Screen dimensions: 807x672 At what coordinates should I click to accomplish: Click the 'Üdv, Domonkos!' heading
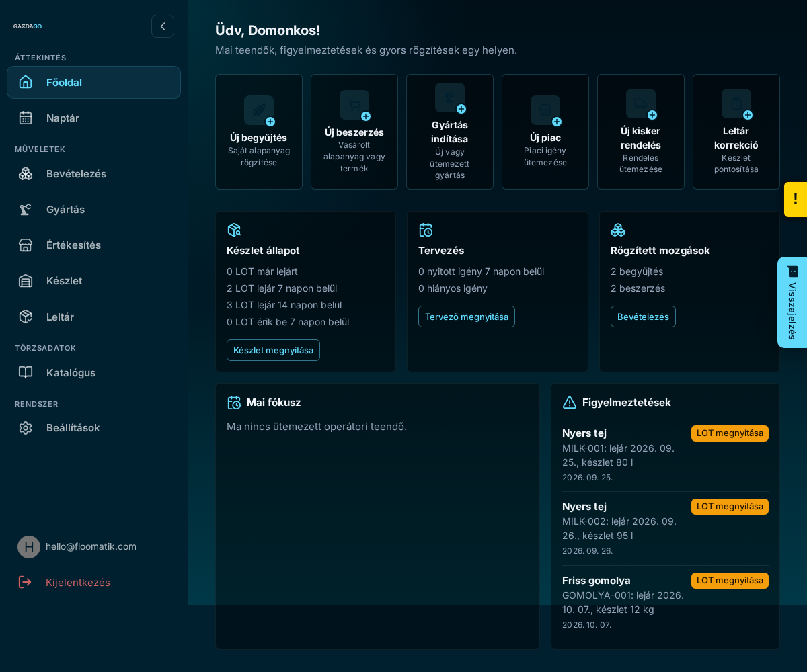(268, 30)
